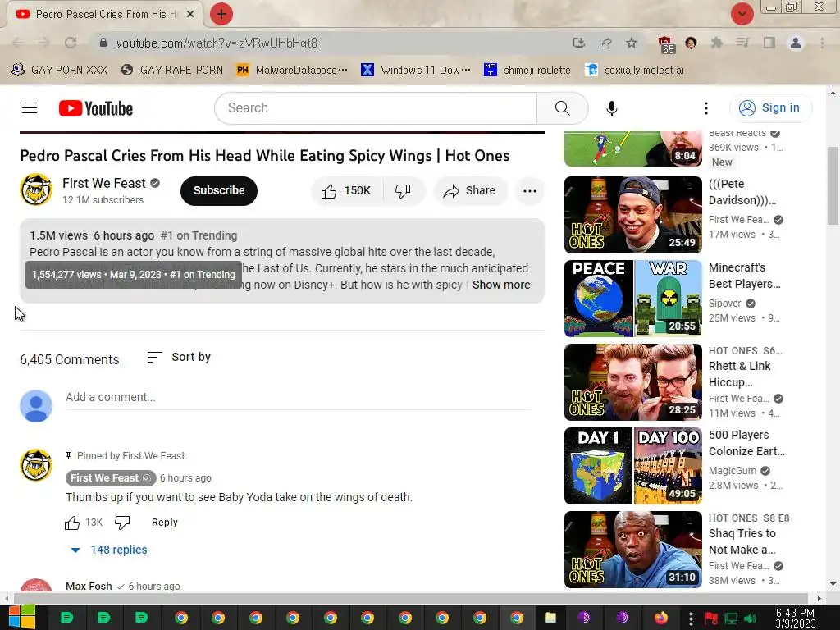
Task: Open the MalwareDatabase bookmark
Action: tap(292, 71)
